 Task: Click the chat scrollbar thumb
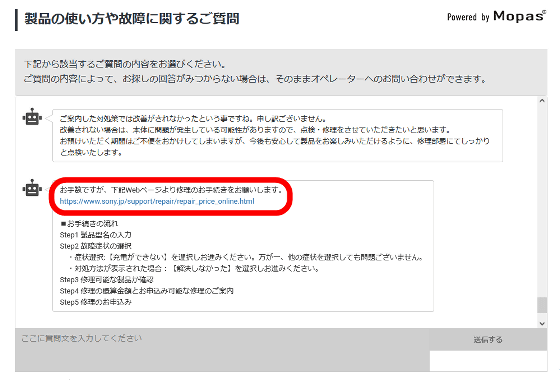click(542, 305)
